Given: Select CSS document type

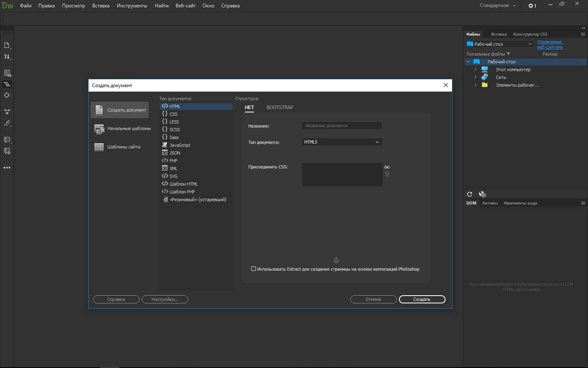Looking at the screenshot, I should (196, 114).
